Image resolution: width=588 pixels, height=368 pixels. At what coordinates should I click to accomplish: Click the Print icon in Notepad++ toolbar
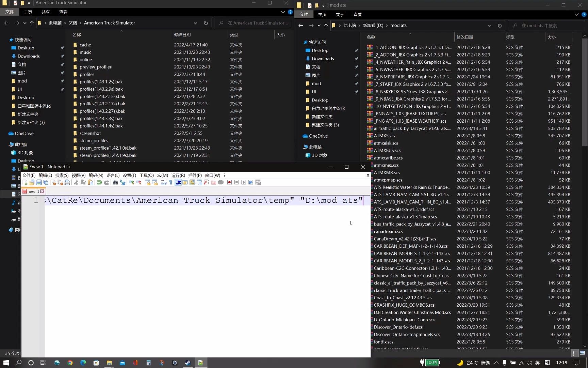[x=67, y=182]
